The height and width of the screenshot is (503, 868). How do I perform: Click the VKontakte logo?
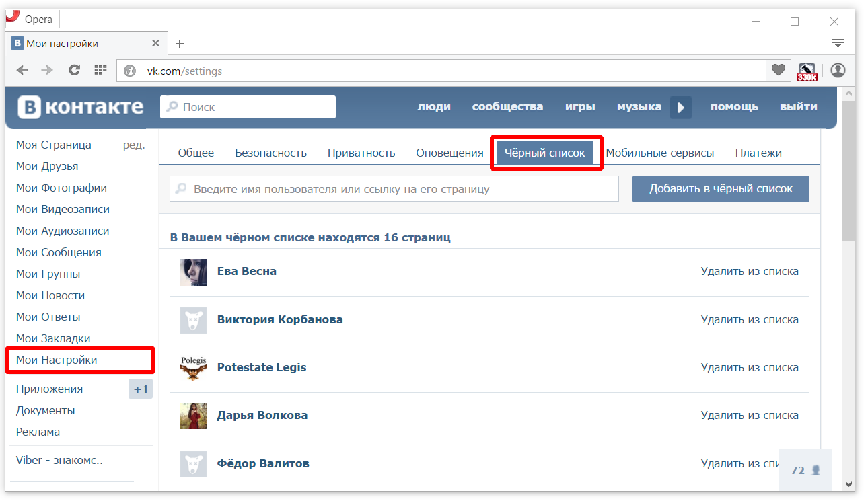click(x=81, y=107)
